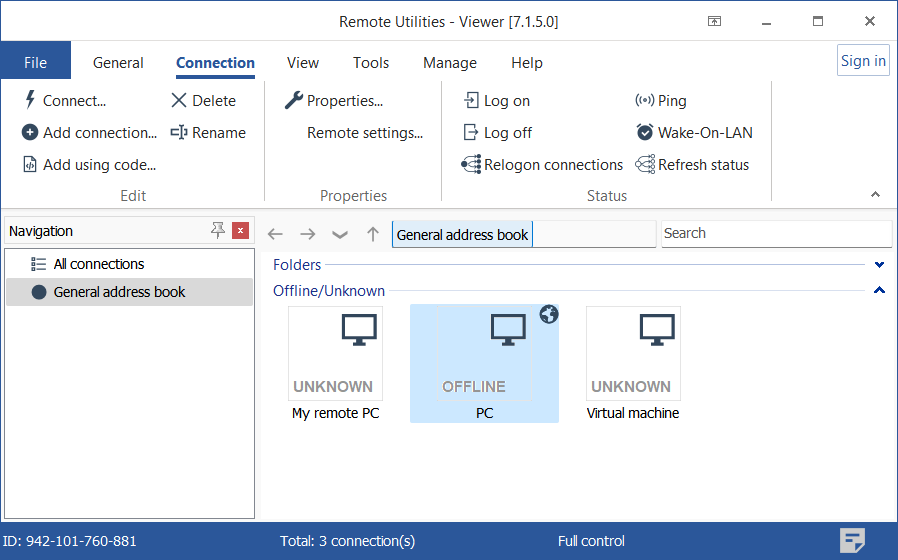Click the Sign in button
The width and height of the screenshot is (898, 560).
[x=862, y=61]
